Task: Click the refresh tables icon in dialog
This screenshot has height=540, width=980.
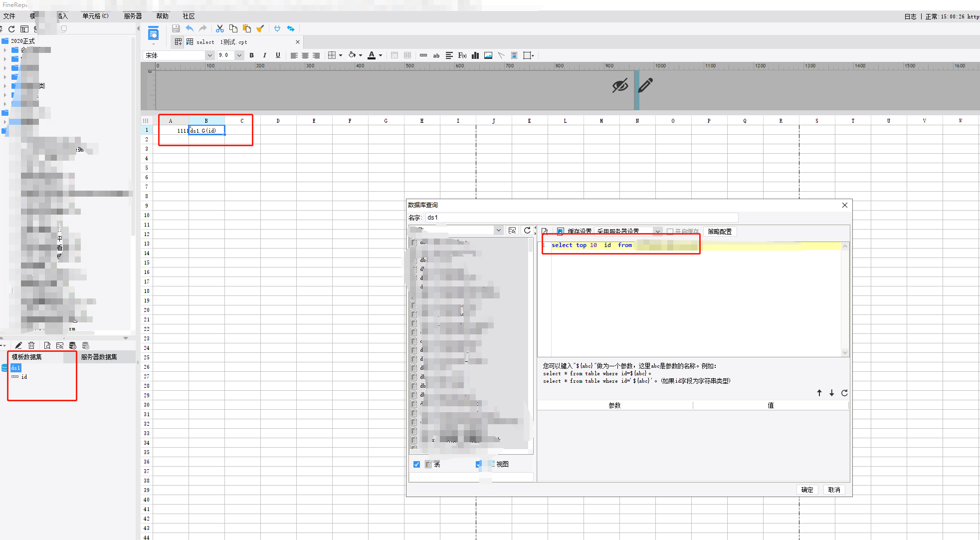Action: [x=527, y=230]
